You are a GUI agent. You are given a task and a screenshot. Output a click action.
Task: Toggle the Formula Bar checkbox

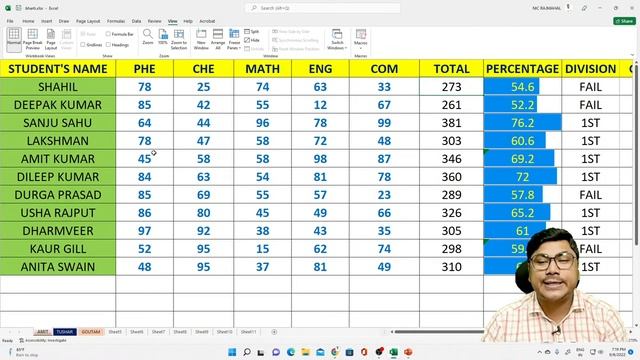pyautogui.click(x=108, y=34)
